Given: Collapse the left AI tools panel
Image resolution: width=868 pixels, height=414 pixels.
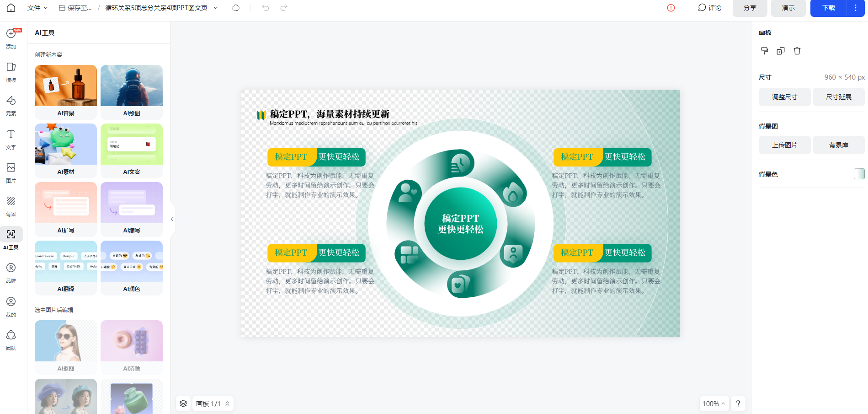Looking at the screenshot, I should (x=172, y=219).
